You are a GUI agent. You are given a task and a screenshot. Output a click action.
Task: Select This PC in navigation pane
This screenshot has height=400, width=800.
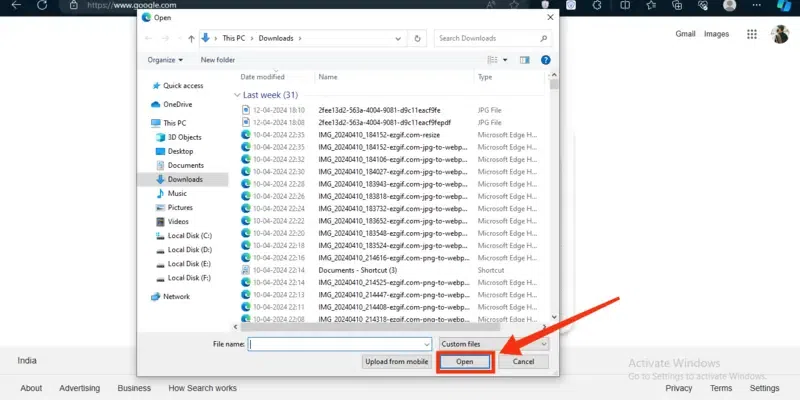(x=169, y=123)
